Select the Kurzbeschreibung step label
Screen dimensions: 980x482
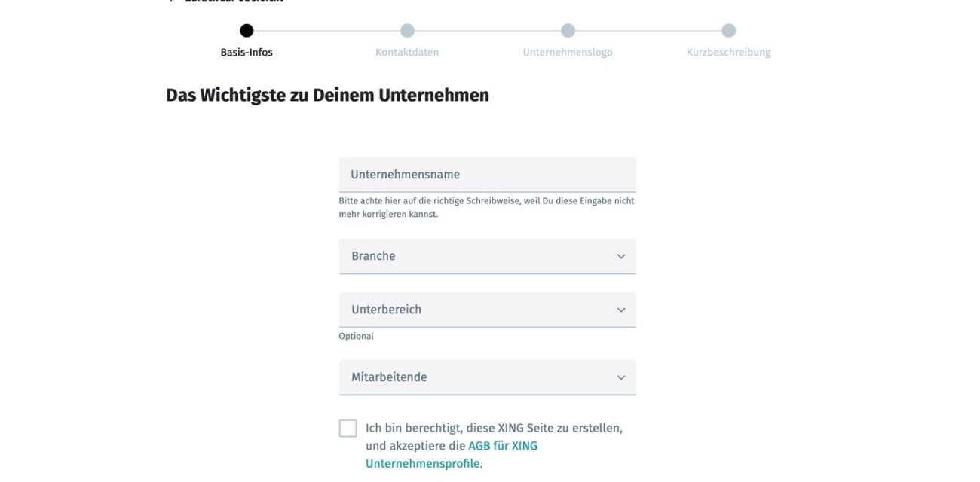(727, 52)
